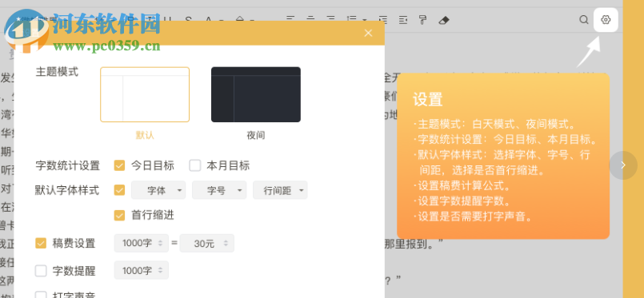Click the 设置字数提醒字数 guide line
This screenshot has width=644, height=298.
coord(462,201)
